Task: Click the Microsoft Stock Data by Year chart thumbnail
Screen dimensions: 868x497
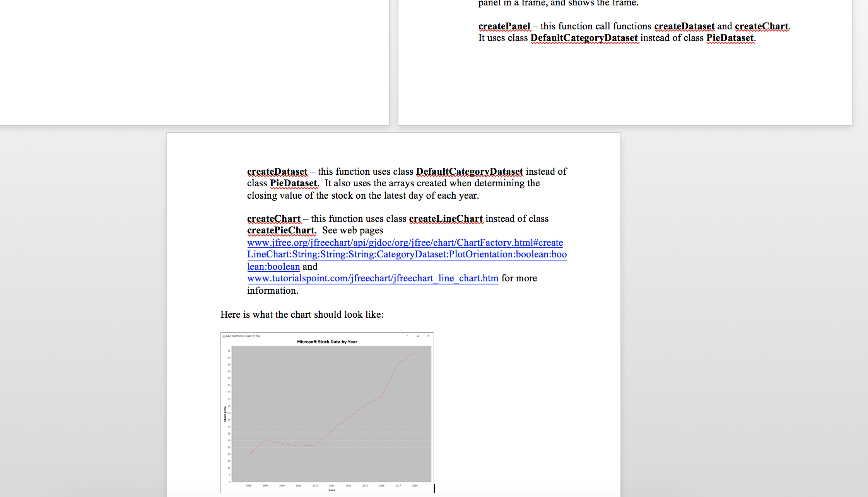Action: tap(328, 414)
